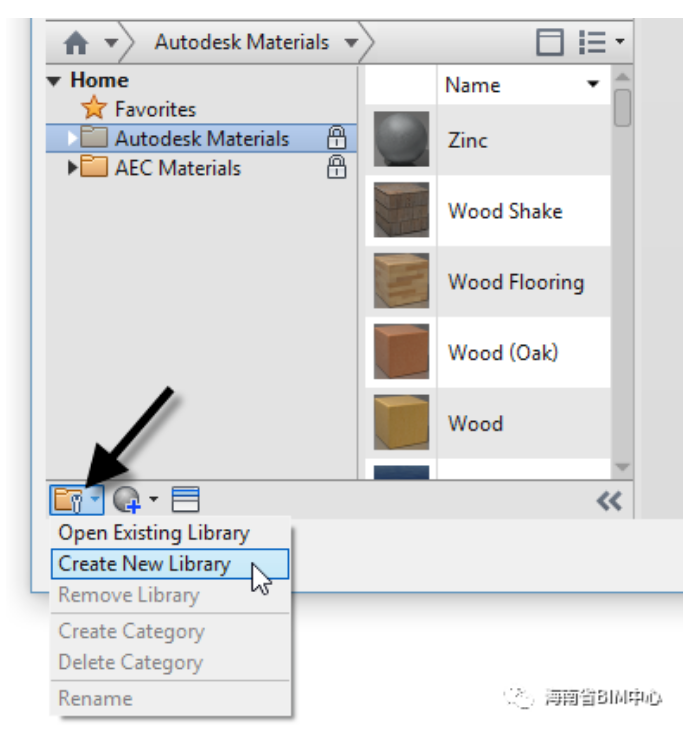Choose Rename menu entry
Viewport: 689px width, 747px height.
pyautogui.click(x=171, y=699)
